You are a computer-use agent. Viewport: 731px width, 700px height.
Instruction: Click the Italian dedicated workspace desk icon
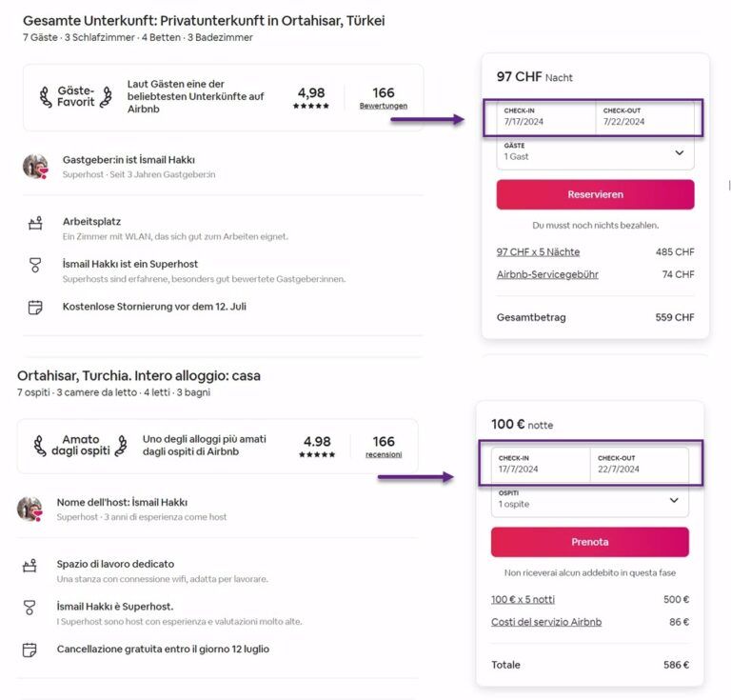click(x=30, y=566)
